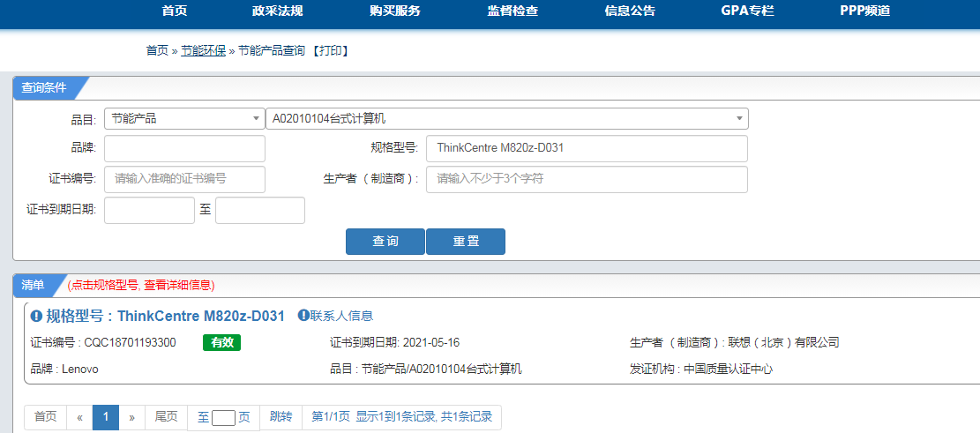Click the » next page button

click(x=132, y=417)
